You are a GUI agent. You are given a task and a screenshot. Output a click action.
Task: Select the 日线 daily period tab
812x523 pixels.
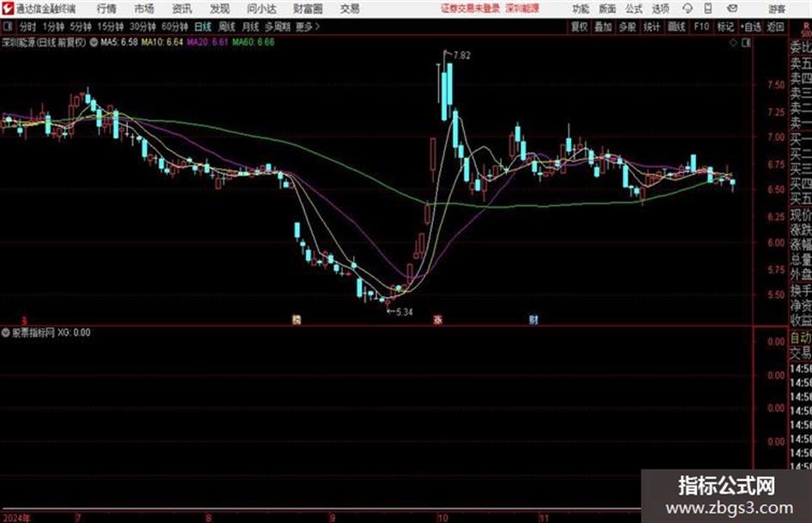tap(203, 27)
